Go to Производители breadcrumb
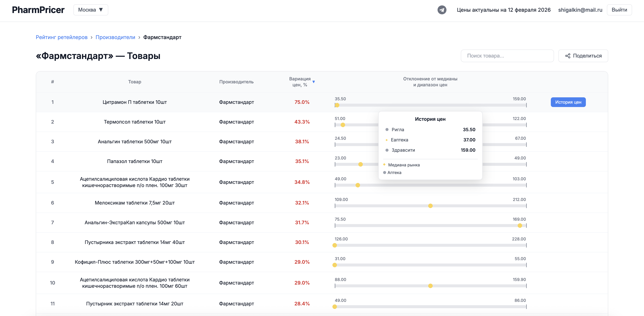Image resolution: width=644 pixels, height=316 pixels. coord(115,37)
